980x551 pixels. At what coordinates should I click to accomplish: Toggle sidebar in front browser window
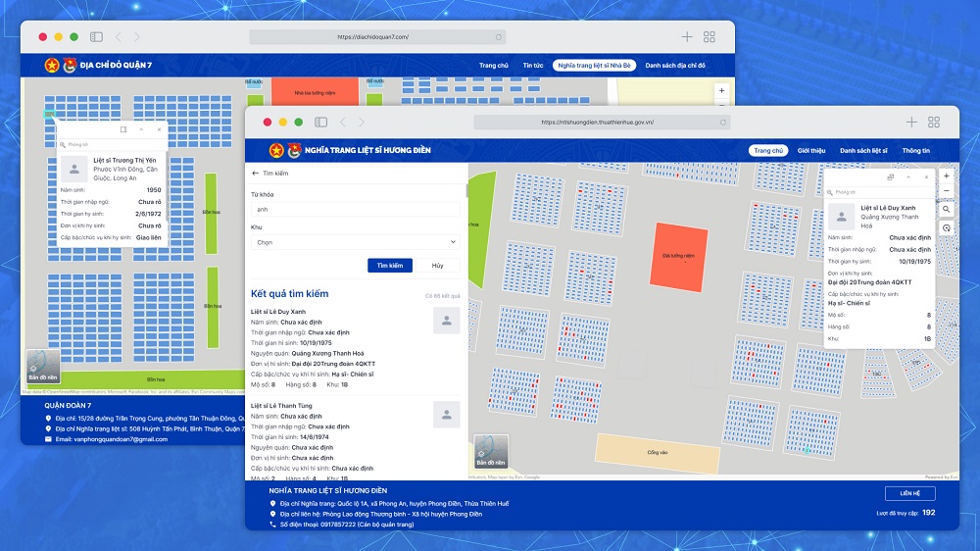(320, 123)
